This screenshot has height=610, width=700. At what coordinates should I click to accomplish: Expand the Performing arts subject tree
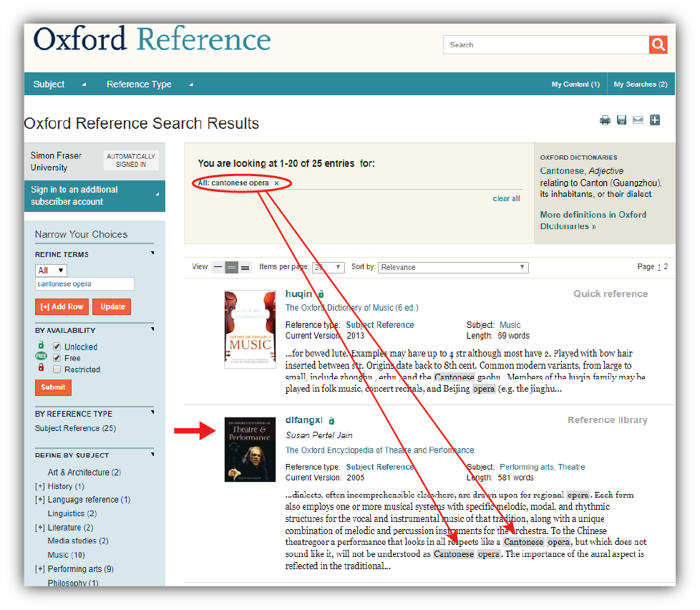tap(40, 569)
